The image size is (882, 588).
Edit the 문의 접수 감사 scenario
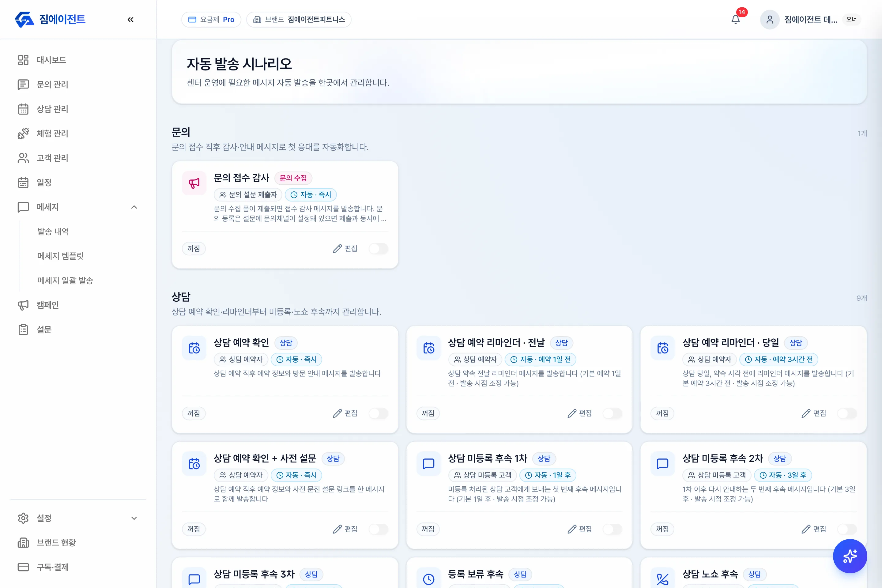click(345, 249)
